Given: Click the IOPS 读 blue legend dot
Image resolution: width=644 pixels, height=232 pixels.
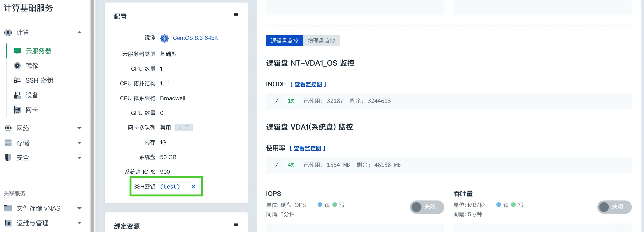Looking at the screenshot, I should [x=320, y=205].
